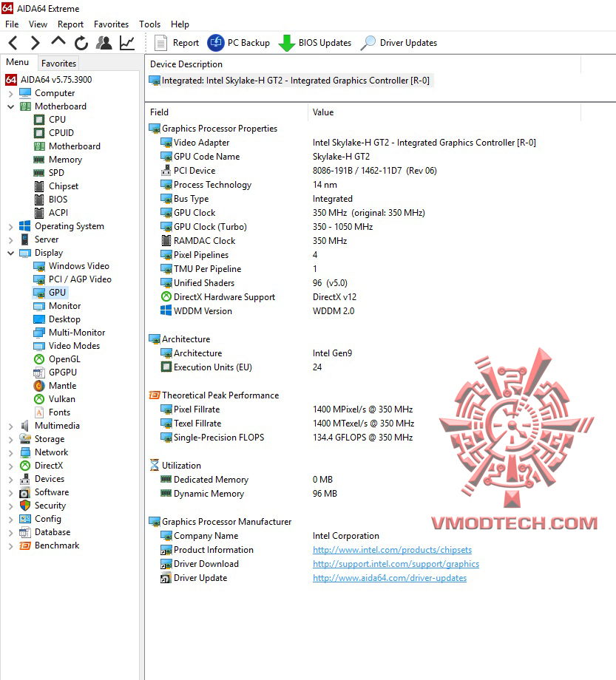616x680 pixels.
Task: Expand the Network tree node
Action: tap(11, 453)
